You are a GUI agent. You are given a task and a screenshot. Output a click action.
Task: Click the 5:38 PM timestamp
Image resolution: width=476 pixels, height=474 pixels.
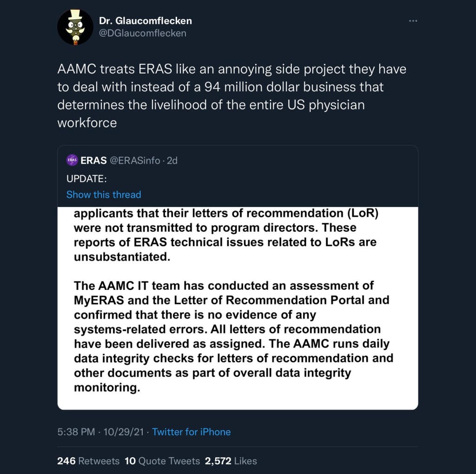tap(76, 432)
